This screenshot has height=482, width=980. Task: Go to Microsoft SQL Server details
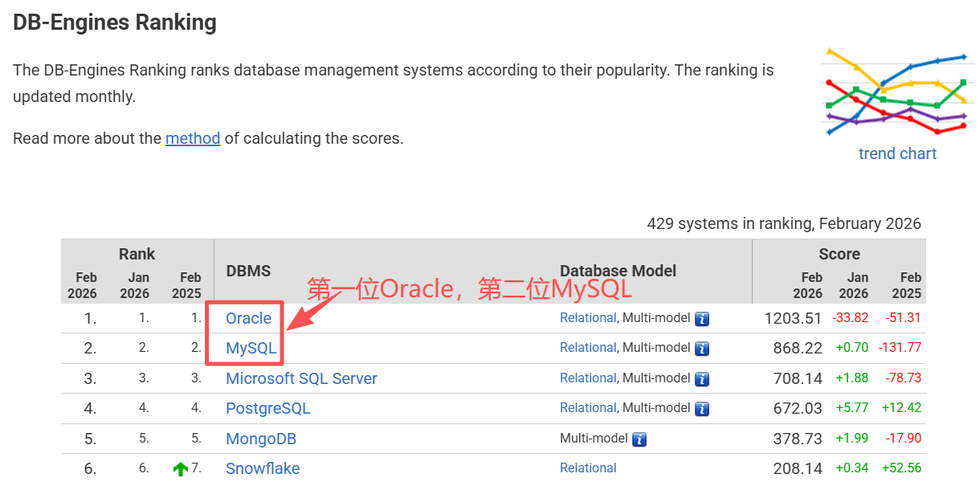click(301, 378)
